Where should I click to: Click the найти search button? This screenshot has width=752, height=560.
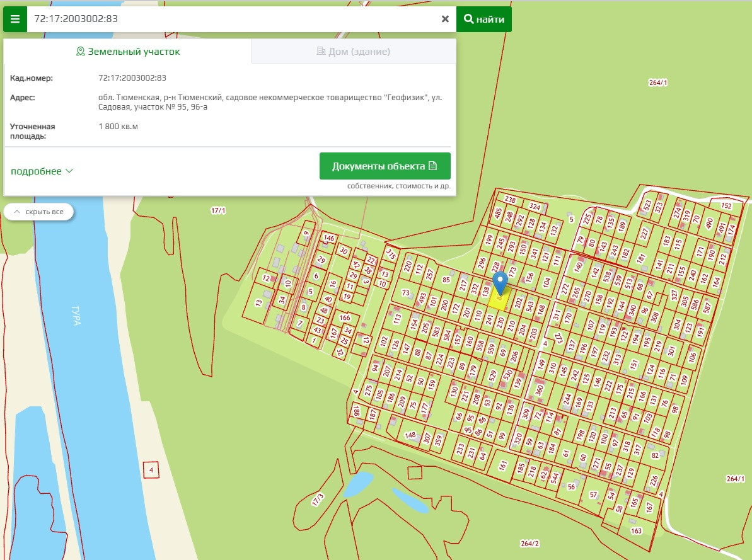[x=484, y=19]
